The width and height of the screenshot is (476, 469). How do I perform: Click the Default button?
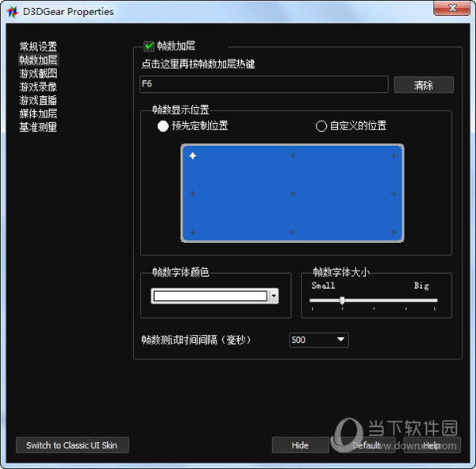pyautogui.click(x=367, y=445)
